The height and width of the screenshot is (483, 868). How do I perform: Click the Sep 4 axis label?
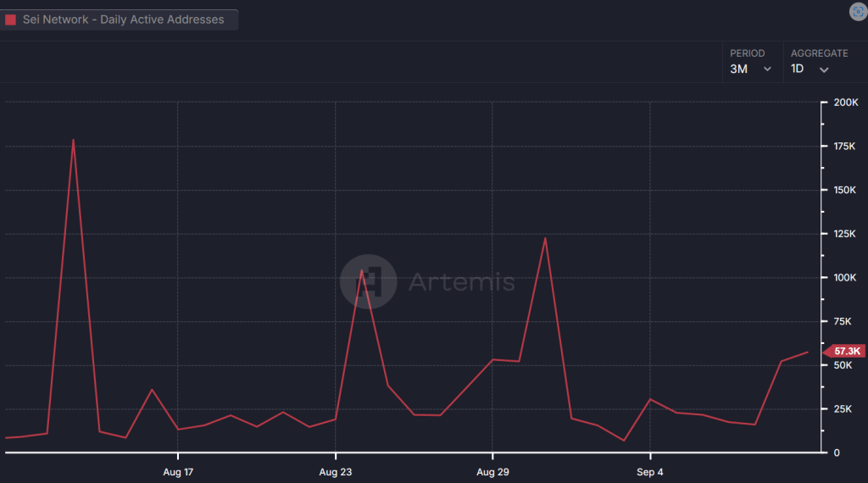click(x=650, y=472)
